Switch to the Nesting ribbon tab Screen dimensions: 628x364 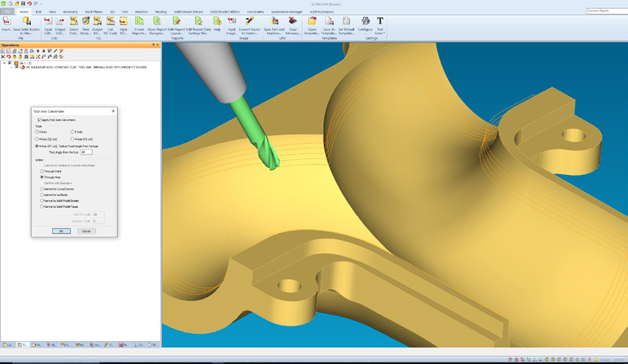[160, 12]
